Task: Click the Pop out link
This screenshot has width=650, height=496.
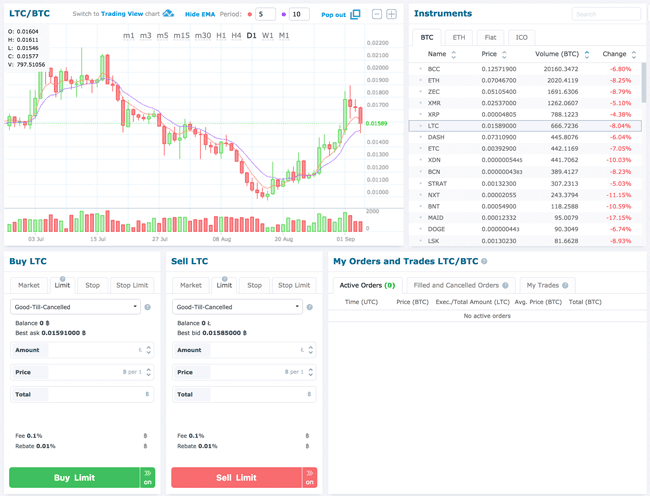Action: click(x=333, y=15)
